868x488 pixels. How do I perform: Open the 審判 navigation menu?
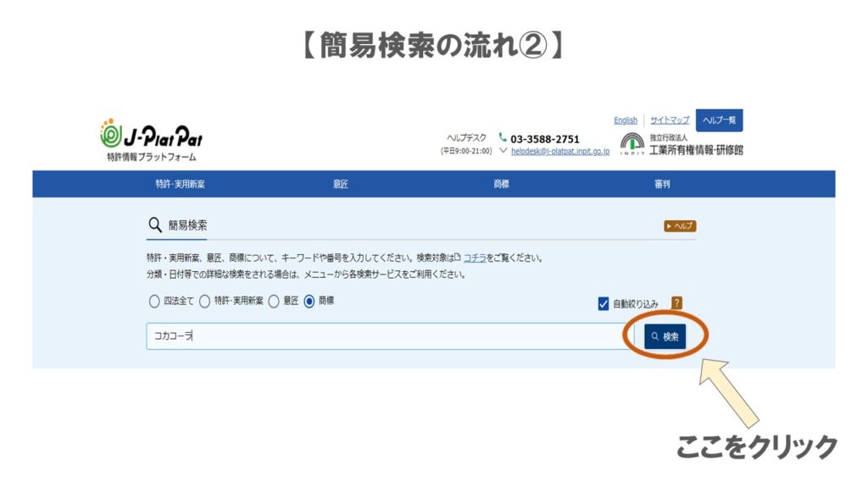coord(662,184)
